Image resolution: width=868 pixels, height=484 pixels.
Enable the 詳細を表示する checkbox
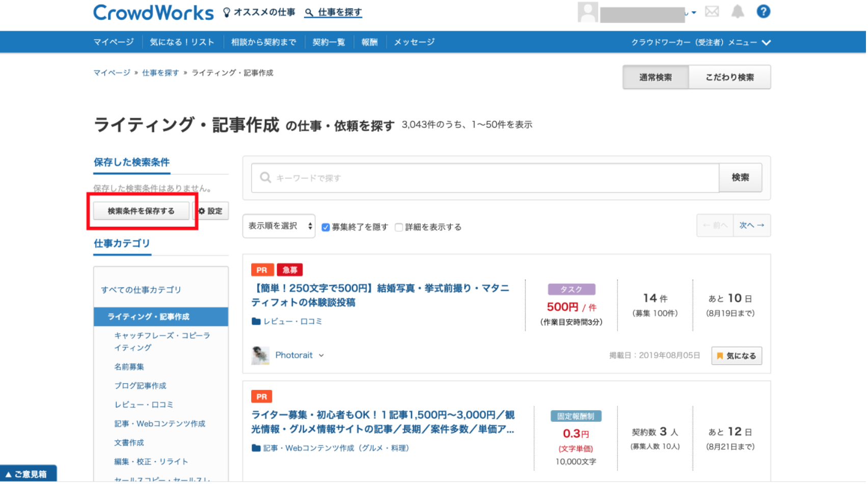(399, 227)
